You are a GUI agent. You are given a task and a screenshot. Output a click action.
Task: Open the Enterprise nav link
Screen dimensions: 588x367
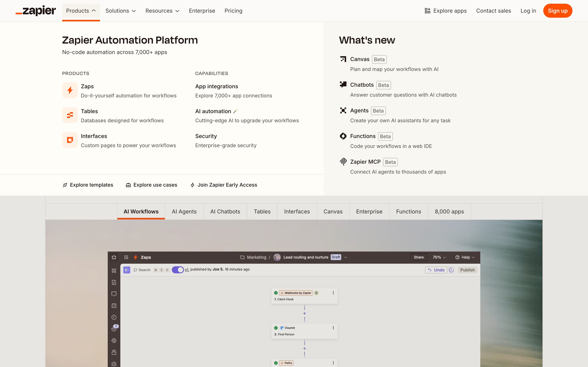click(x=202, y=11)
